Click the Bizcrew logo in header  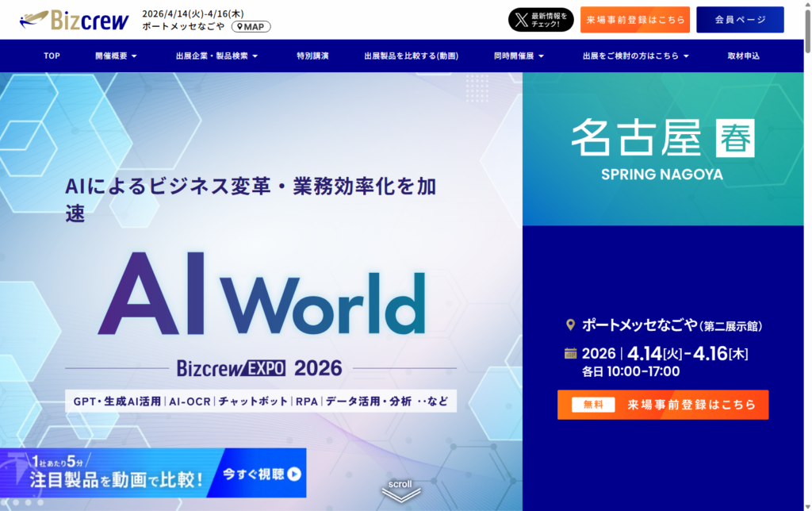pos(74,19)
